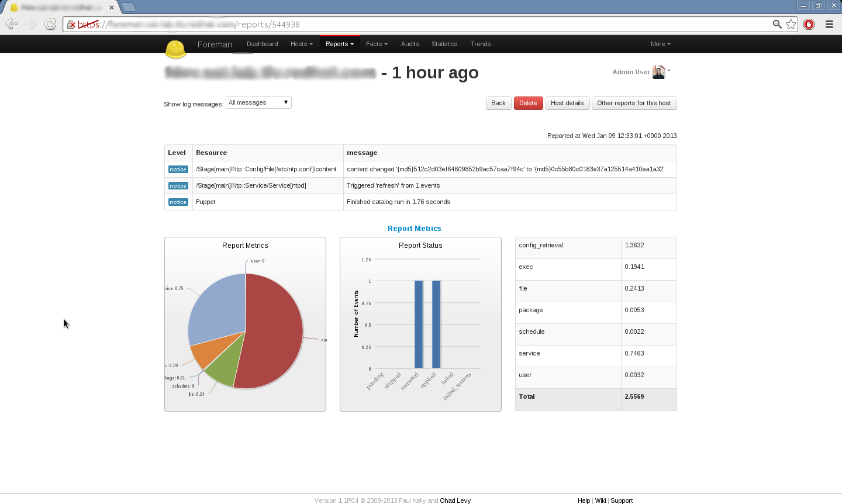Viewport: 842px width, 504px height.
Task: Expand the Hosts menu
Action: (x=301, y=44)
